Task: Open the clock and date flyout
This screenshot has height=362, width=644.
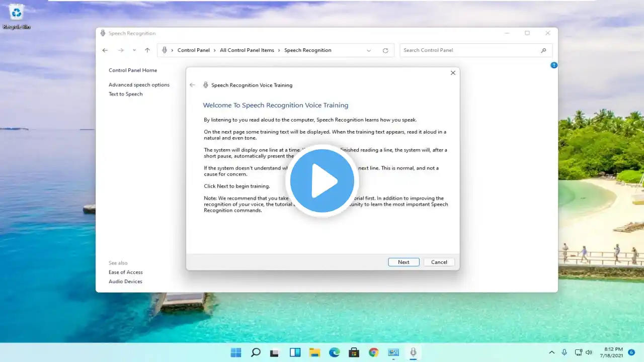Action: tap(612, 352)
